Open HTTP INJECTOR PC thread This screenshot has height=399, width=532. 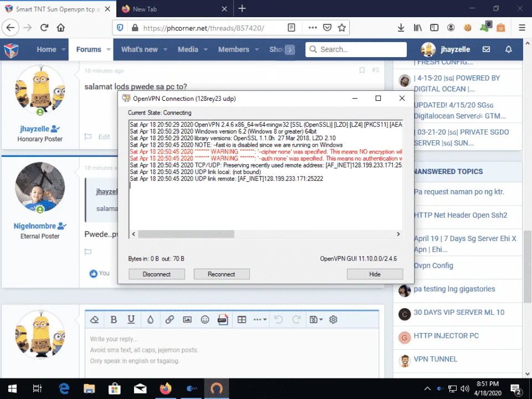coord(446,336)
